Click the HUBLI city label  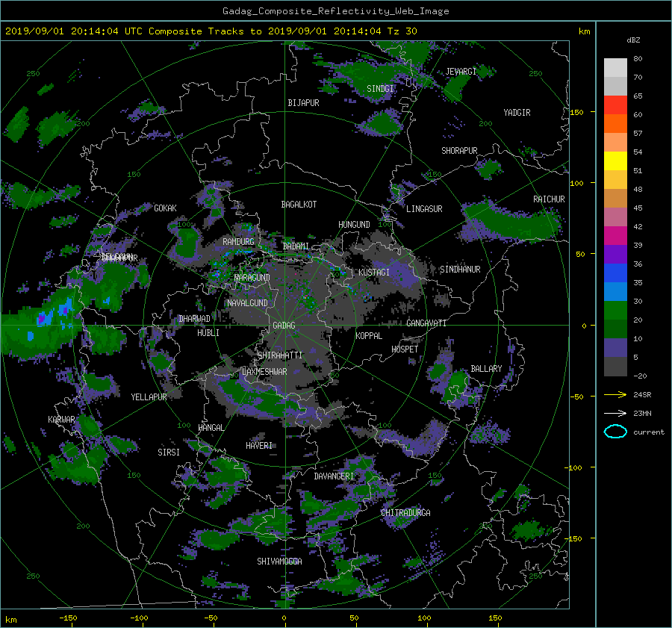tap(208, 333)
